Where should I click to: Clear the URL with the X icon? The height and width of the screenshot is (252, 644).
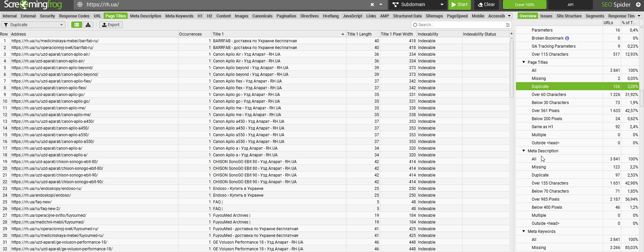[372, 5]
